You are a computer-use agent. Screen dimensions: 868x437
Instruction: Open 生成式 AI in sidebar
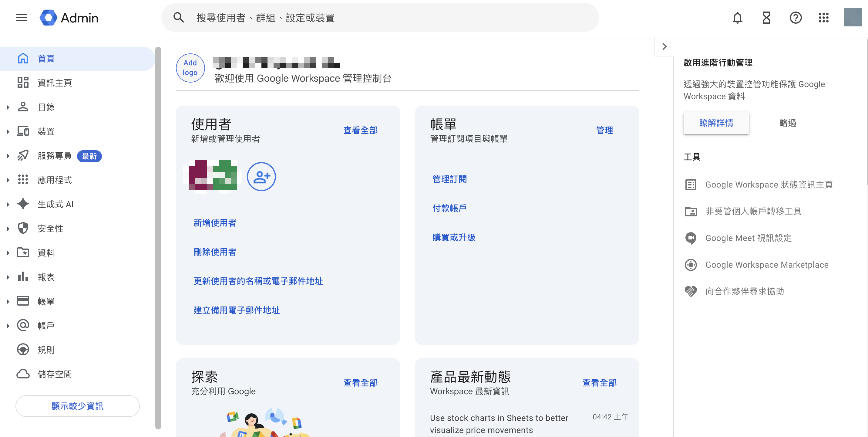78,204
